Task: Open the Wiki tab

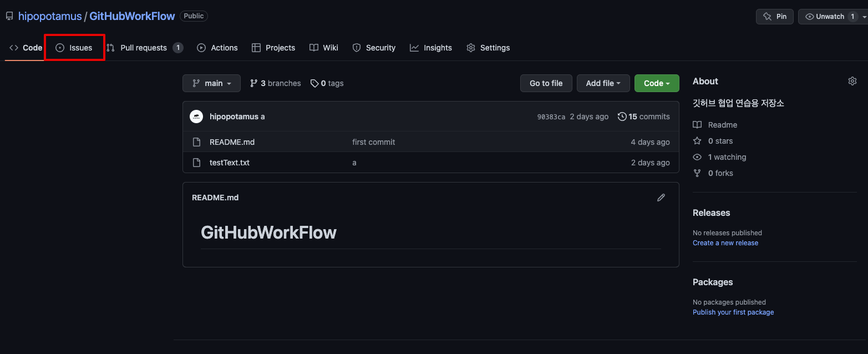Action: 324,48
